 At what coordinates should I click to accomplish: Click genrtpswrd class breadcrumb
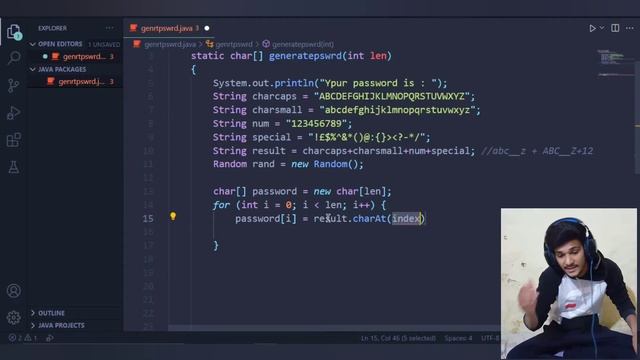tap(234, 44)
